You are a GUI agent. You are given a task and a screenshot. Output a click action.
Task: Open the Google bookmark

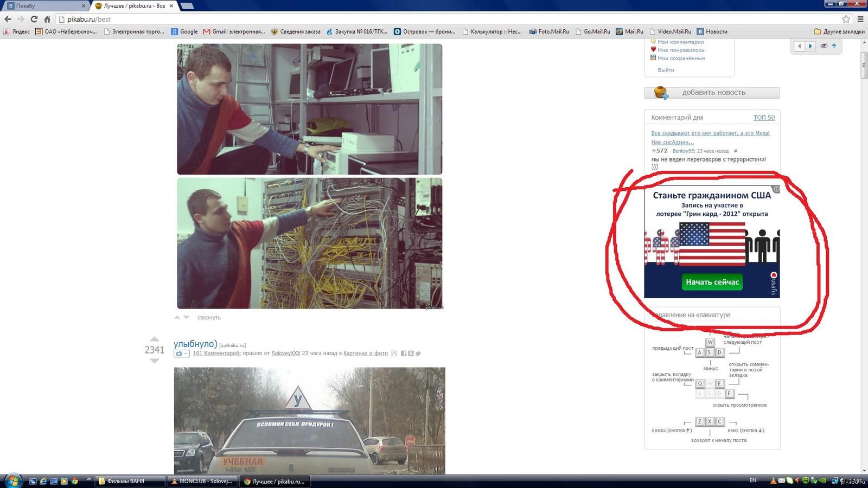click(184, 31)
